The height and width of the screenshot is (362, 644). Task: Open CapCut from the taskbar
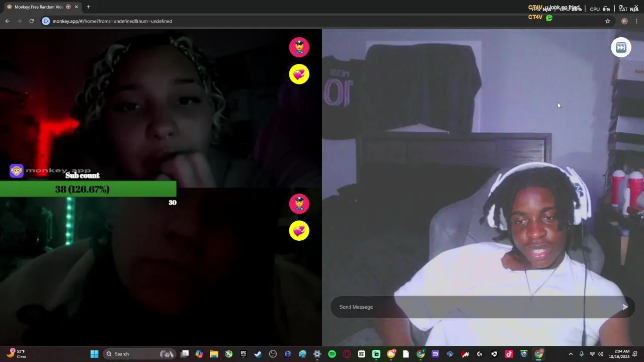(x=361, y=354)
